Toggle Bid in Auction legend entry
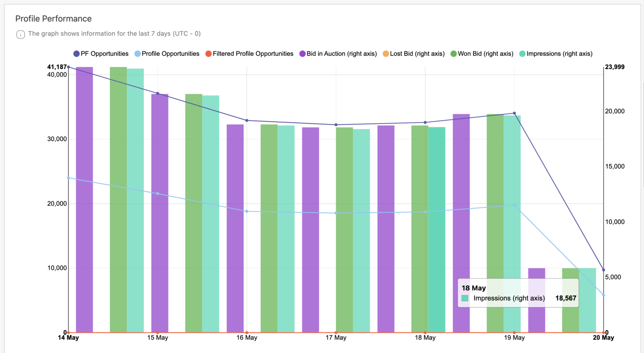The height and width of the screenshot is (353, 644). pyautogui.click(x=338, y=54)
